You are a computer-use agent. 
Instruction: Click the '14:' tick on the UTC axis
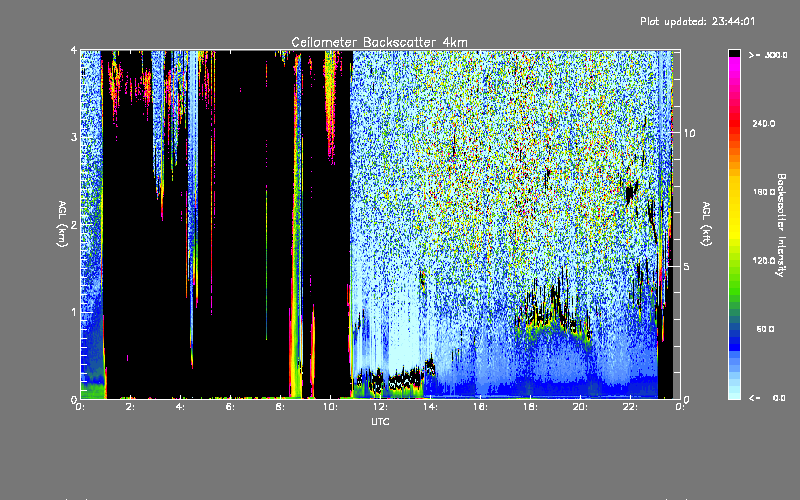(430, 407)
